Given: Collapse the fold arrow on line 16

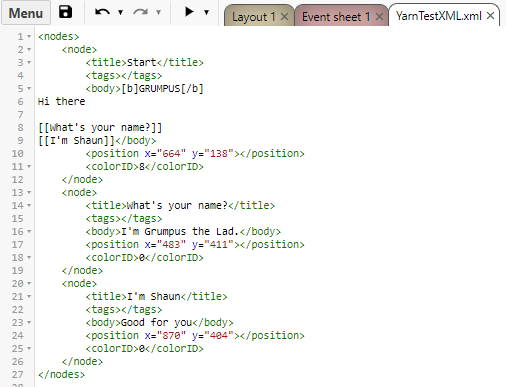Looking at the screenshot, I should click(29, 232).
